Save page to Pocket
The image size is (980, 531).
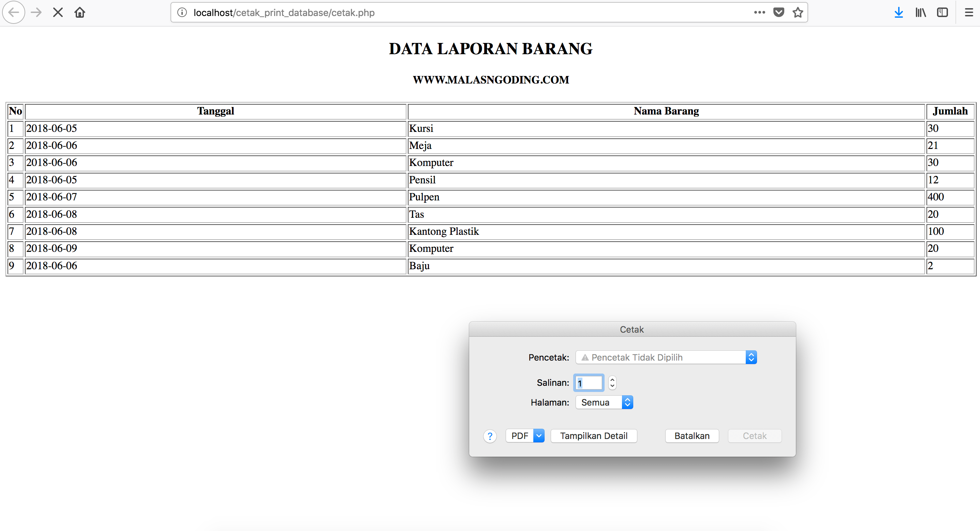(779, 13)
